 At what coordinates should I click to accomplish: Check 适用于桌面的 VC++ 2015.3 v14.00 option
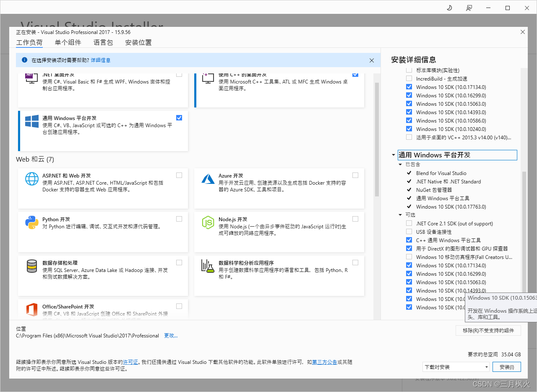409,137
